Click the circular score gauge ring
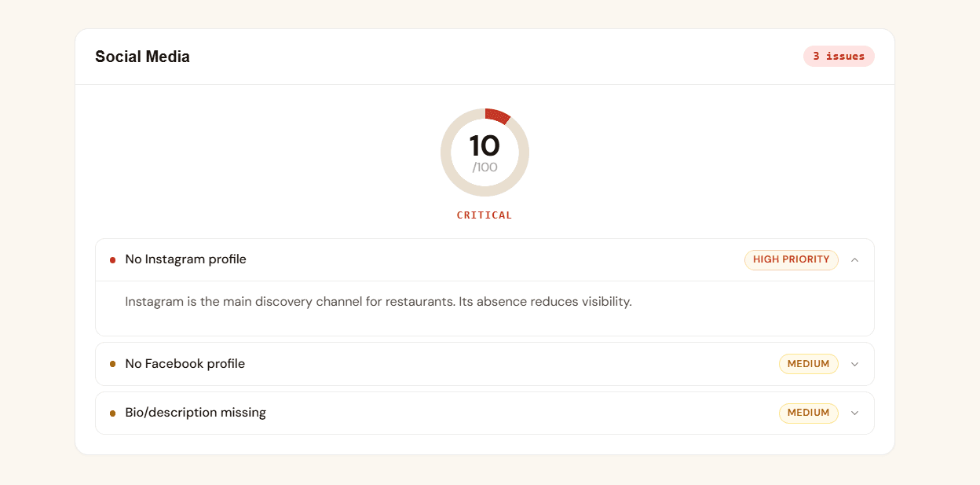Viewport: 980px width, 485px height. [485, 152]
